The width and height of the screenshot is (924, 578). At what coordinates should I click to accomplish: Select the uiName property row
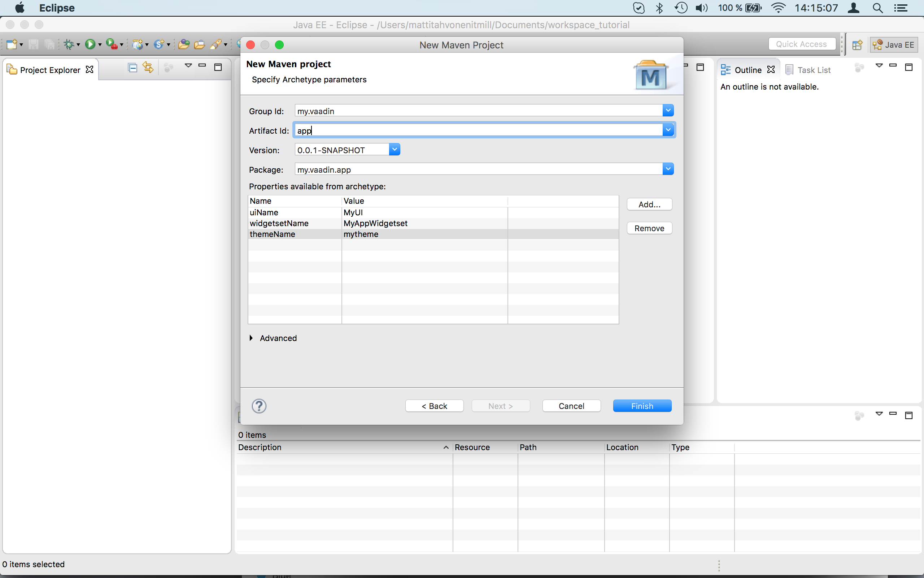coord(433,212)
